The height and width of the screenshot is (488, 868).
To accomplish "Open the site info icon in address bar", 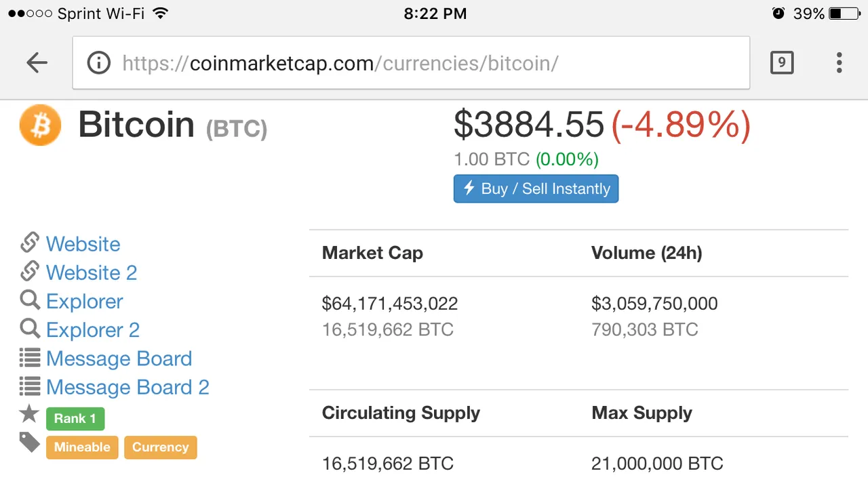I will coord(99,63).
